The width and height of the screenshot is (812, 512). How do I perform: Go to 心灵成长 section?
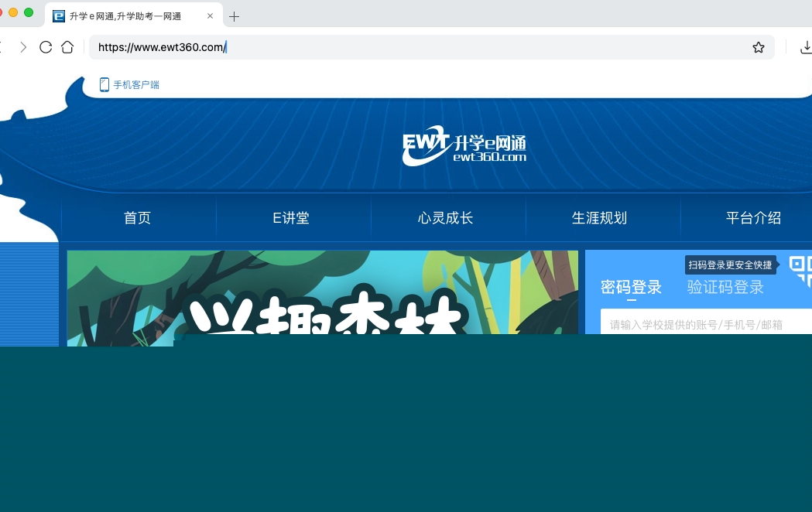click(x=445, y=218)
